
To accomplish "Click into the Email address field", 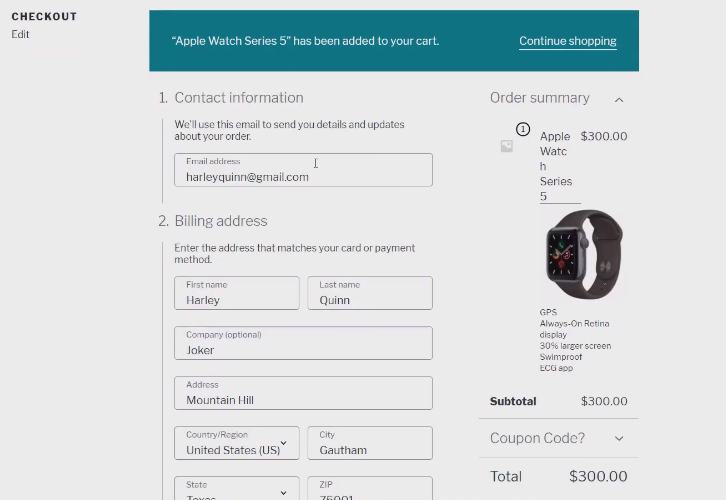I will (303, 170).
